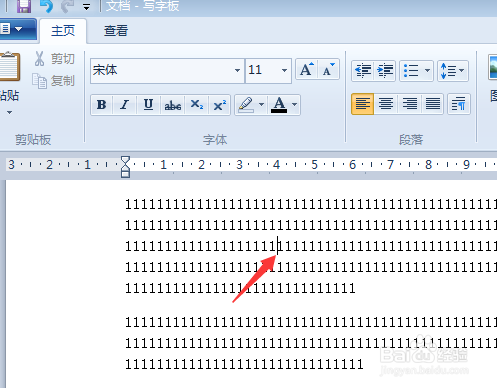Open the paragraph settings dialog icon
The height and width of the screenshot is (388, 497).
pos(459,104)
